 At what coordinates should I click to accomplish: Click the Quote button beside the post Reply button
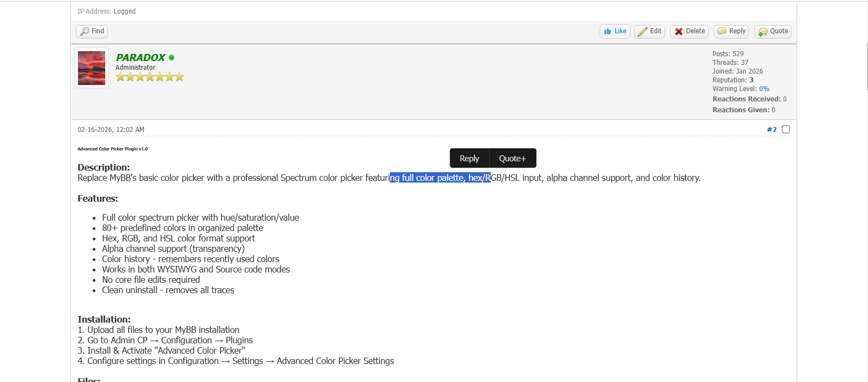[773, 32]
